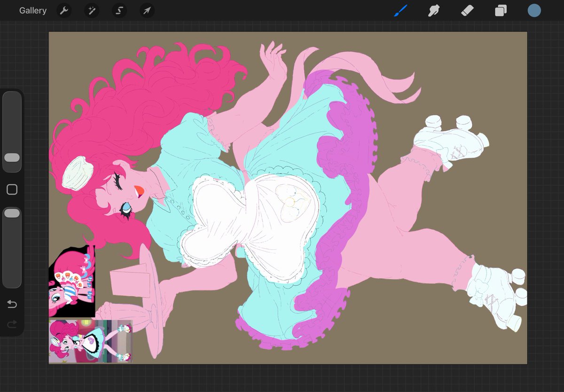Activate the Transform arrow tool
The height and width of the screenshot is (392, 564).
point(147,10)
